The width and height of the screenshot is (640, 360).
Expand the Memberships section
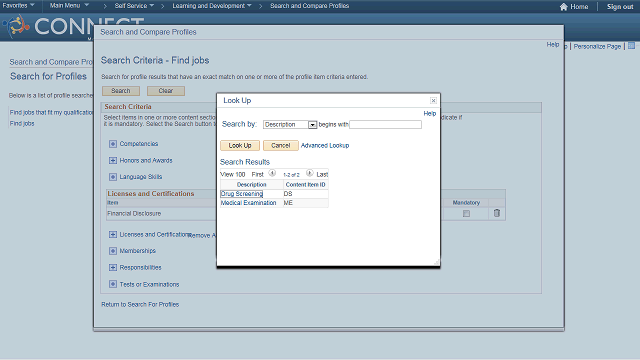tap(113, 251)
